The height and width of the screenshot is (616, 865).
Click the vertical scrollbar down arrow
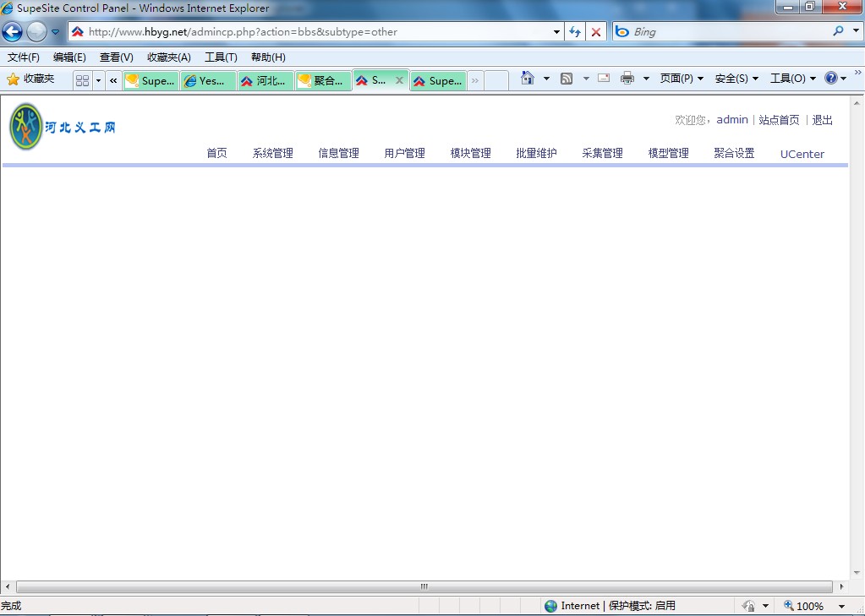(857, 573)
